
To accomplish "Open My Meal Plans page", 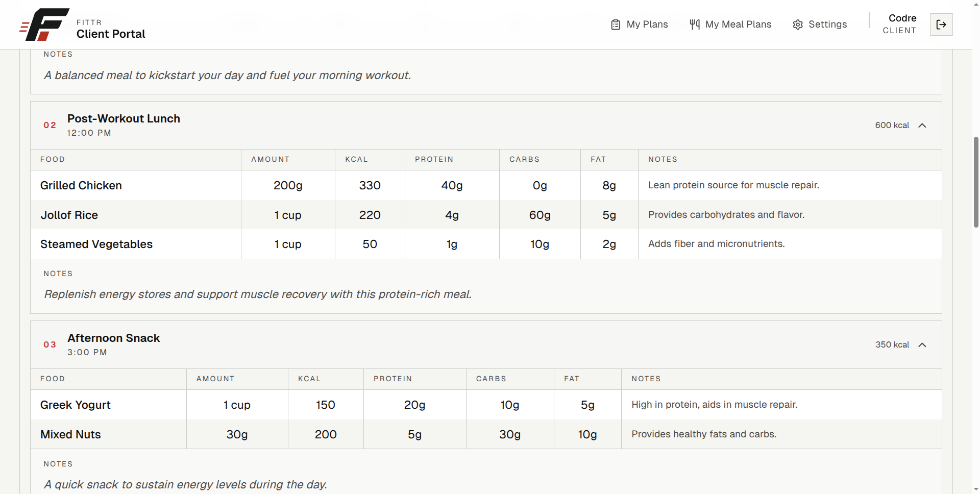I will [730, 24].
